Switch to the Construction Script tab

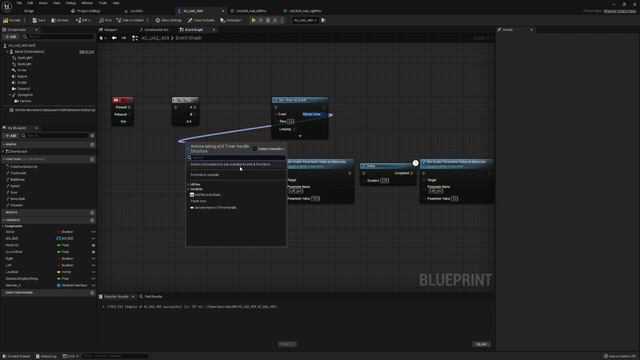(154, 30)
